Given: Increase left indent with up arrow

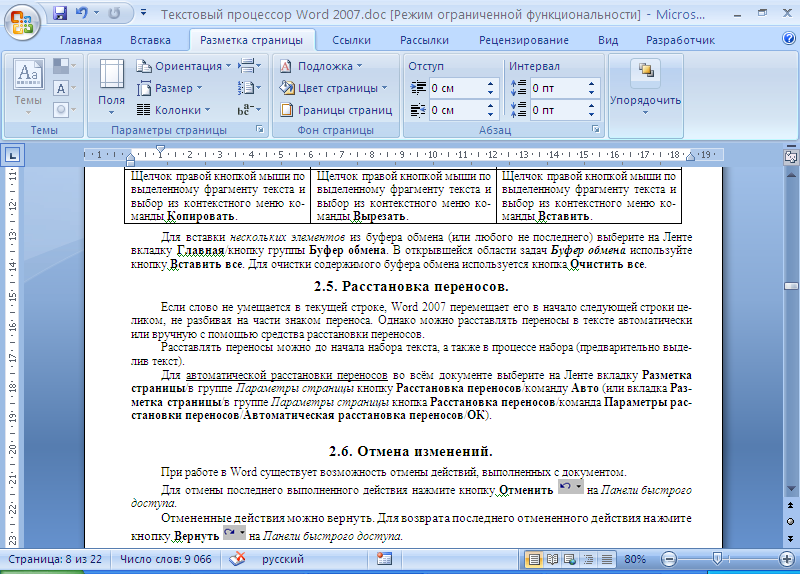Looking at the screenshot, I should pos(490,84).
